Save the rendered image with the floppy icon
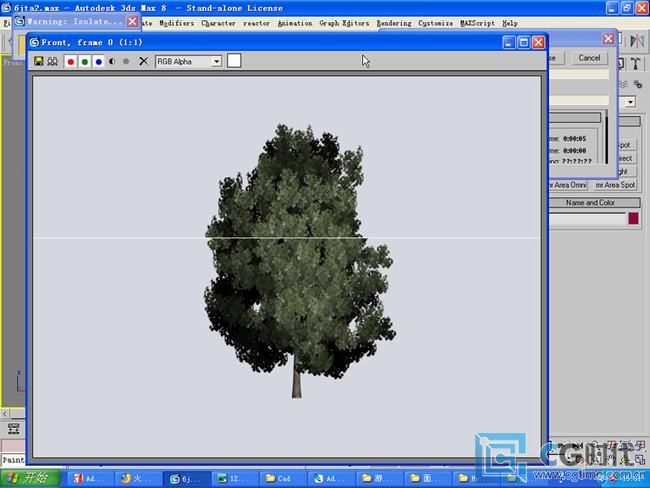This screenshot has width=650, height=488. [39, 61]
